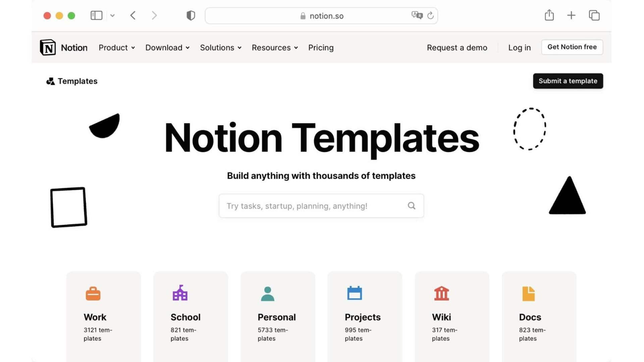Click the Submit a template button
This screenshot has width=644, height=362.
[x=568, y=81]
